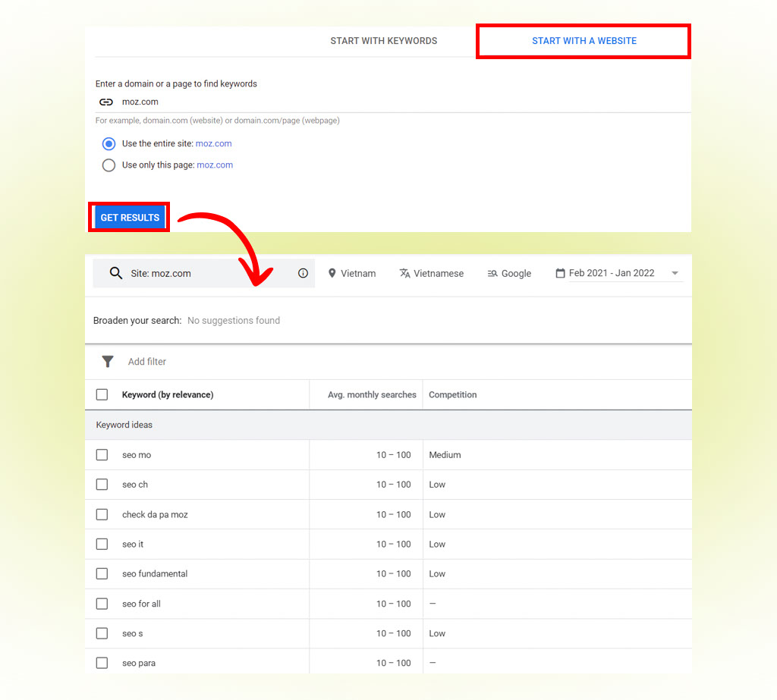Screen dimensions: 777x700
Task: Check the 'seo mo' keyword checkbox
Action: tap(102, 455)
